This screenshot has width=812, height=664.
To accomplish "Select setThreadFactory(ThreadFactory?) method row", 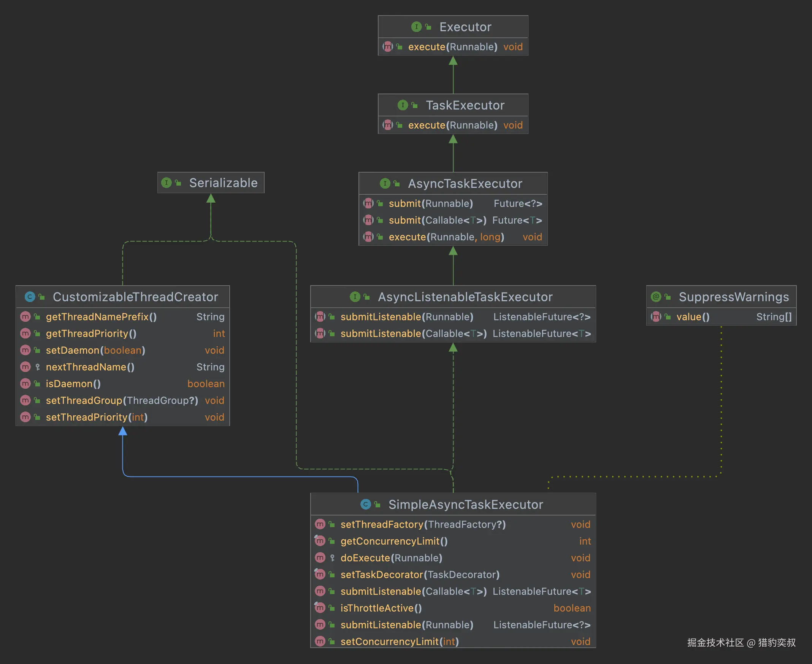I will click(423, 524).
